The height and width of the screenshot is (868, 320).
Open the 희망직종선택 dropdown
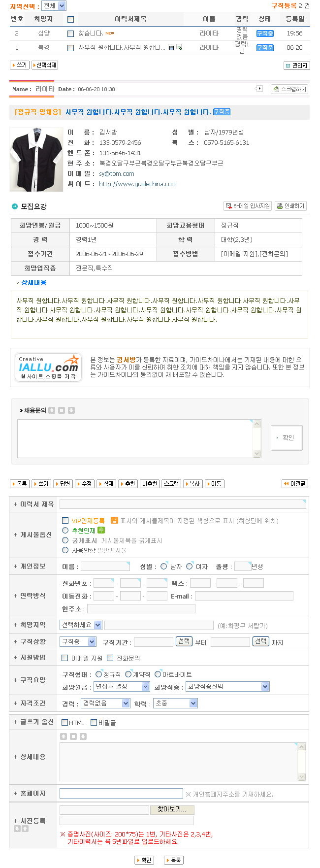pos(228,687)
